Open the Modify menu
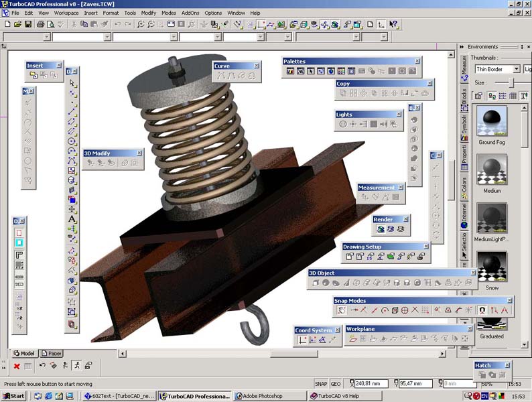 pyautogui.click(x=149, y=13)
